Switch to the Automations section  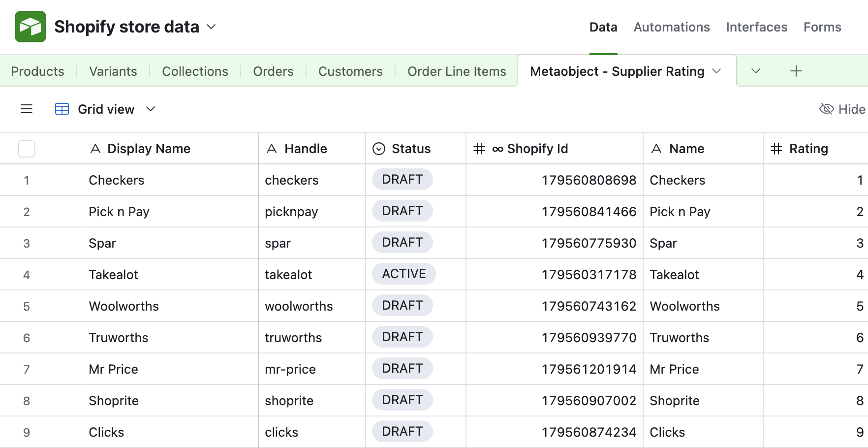(671, 27)
